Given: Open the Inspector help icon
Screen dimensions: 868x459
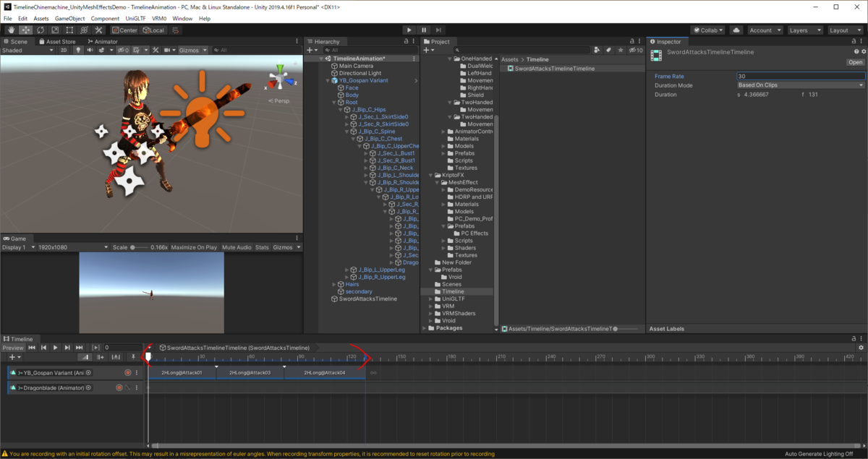Looking at the screenshot, I should click(856, 52).
